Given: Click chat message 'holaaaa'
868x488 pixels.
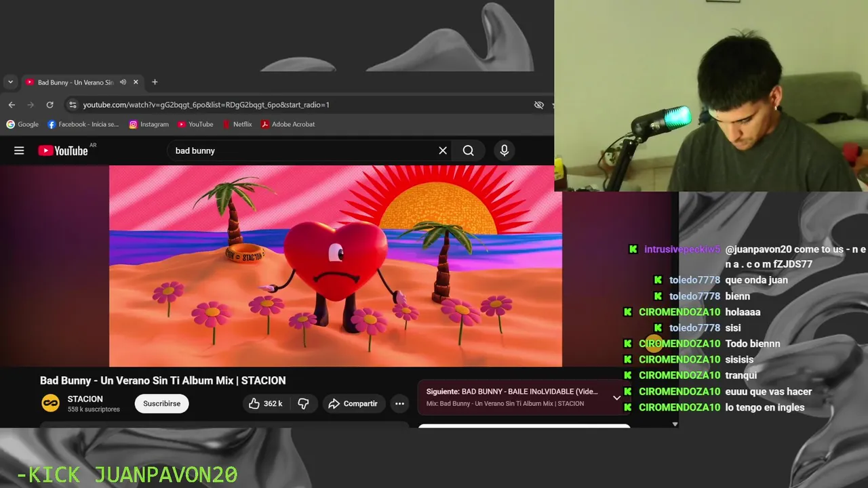Looking at the screenshot, I should [x=743, y=312].
